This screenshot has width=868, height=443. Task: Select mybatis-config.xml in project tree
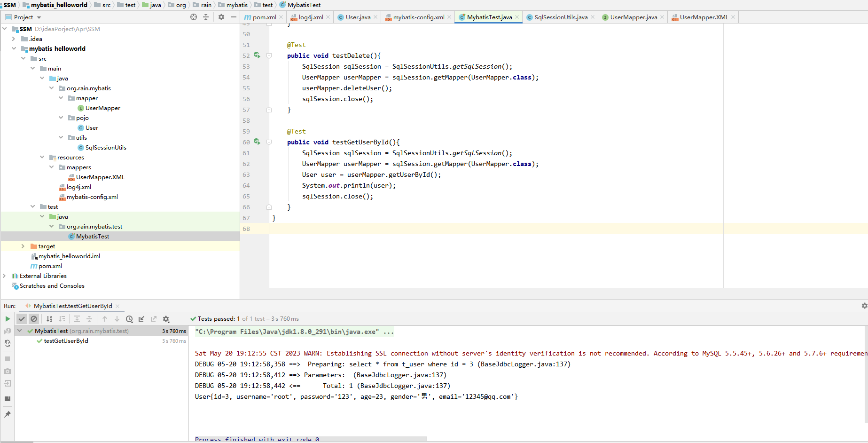[92, 197]
